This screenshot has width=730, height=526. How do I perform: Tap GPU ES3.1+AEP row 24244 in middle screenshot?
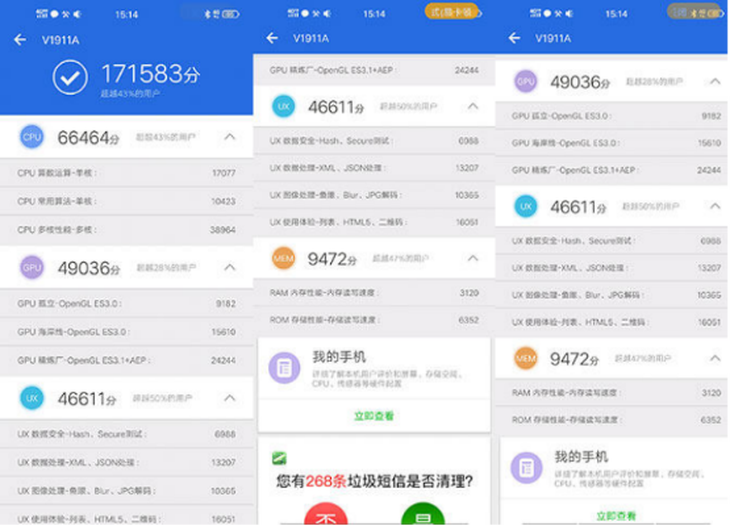pyautogui.click(x=374, y=70)
